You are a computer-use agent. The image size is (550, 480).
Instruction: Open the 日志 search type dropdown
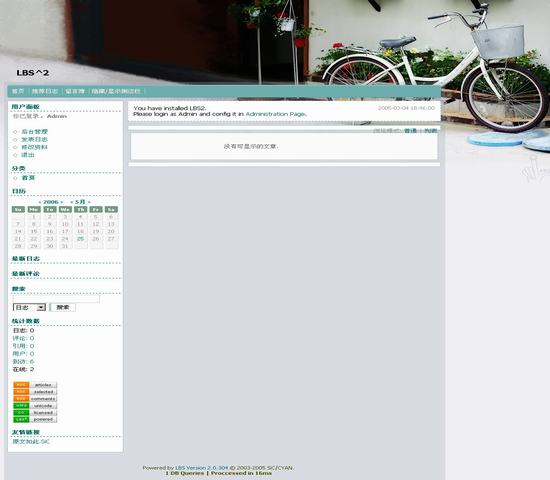[29, 307]
